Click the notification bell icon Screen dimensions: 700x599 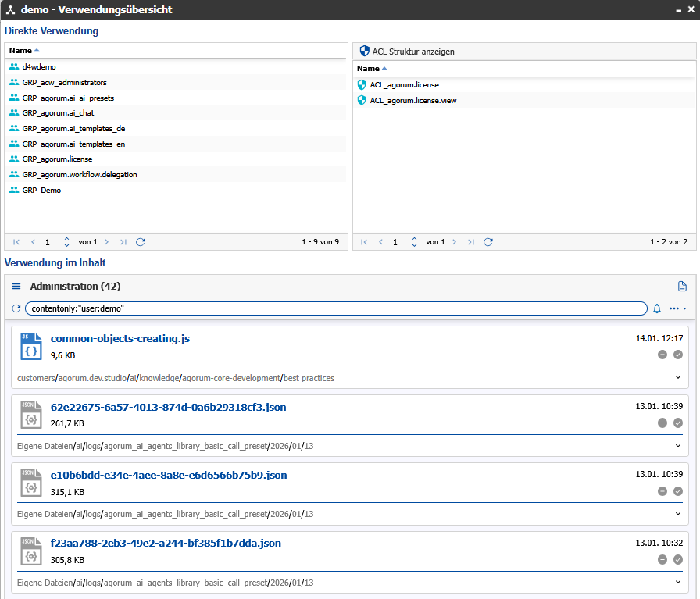click(x=657, y=308)
